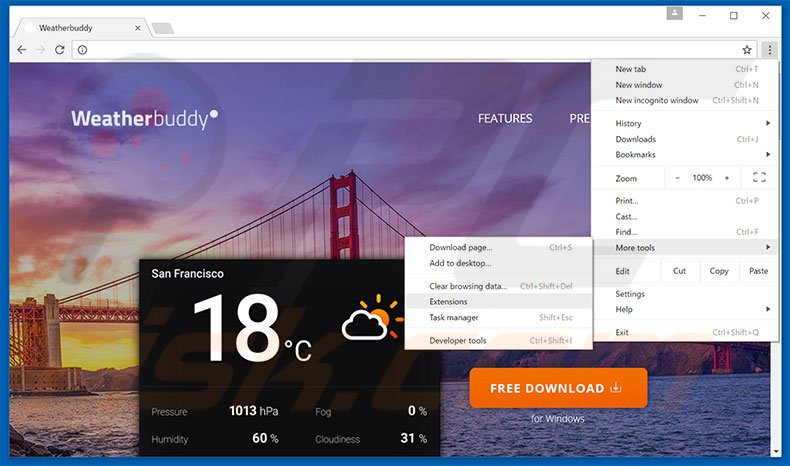Open Task manager from the submenu
790x466 pixels.
pyautogui.click(x=454, y=317)
